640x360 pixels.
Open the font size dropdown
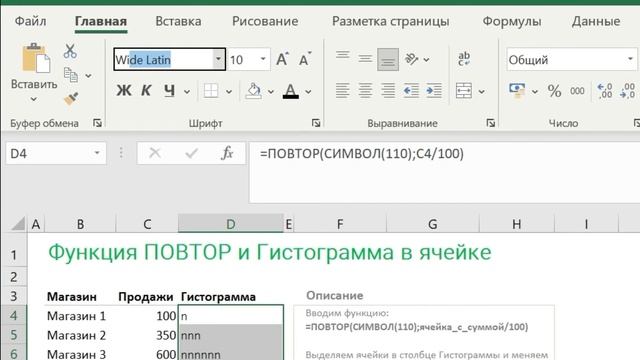pyautogui.click(x=263, y=59)
